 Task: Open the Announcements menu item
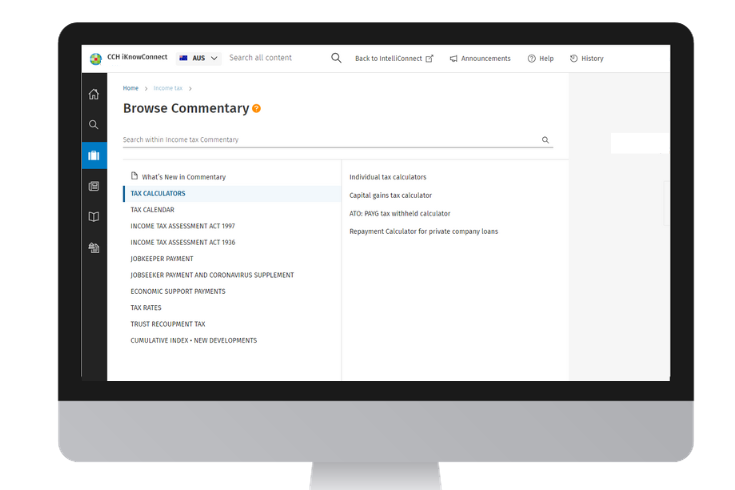click(480, 59)
